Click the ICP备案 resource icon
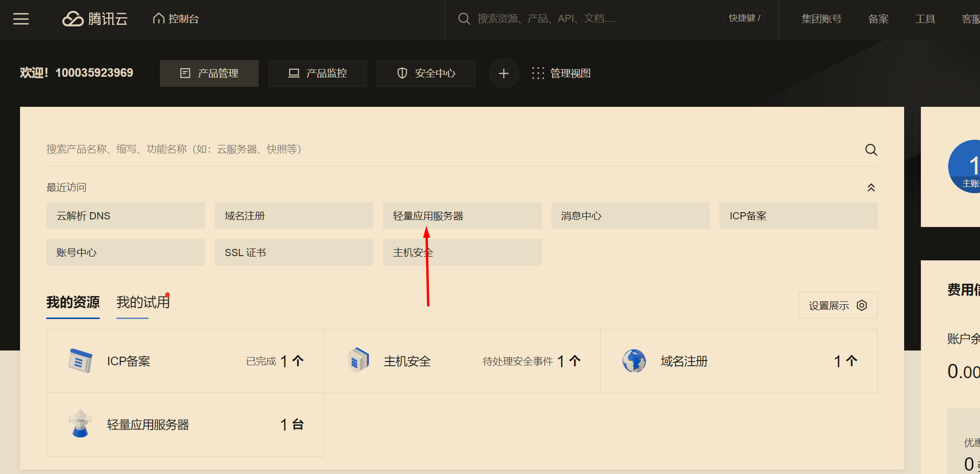 click(80, 361)
